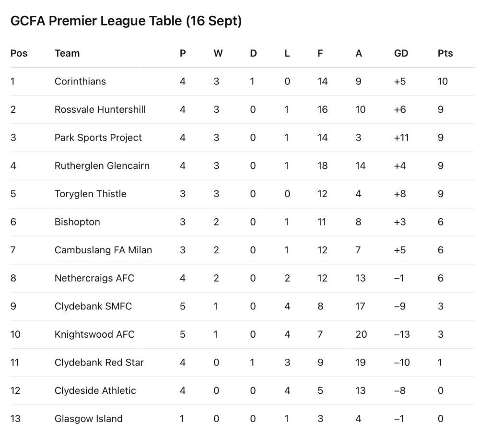Click the Bishopton team name
This screenshot has width=491, height=448.
click(x=77, y=222)
